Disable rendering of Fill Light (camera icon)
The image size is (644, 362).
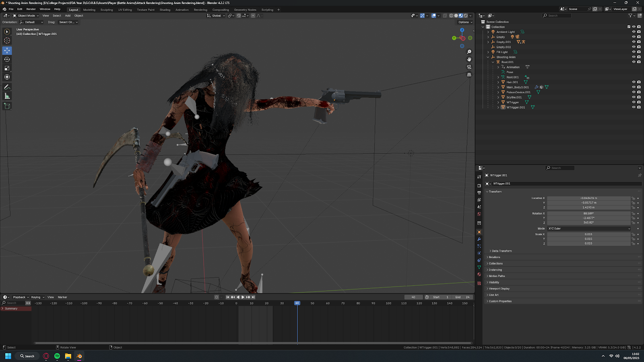[639, 52]
